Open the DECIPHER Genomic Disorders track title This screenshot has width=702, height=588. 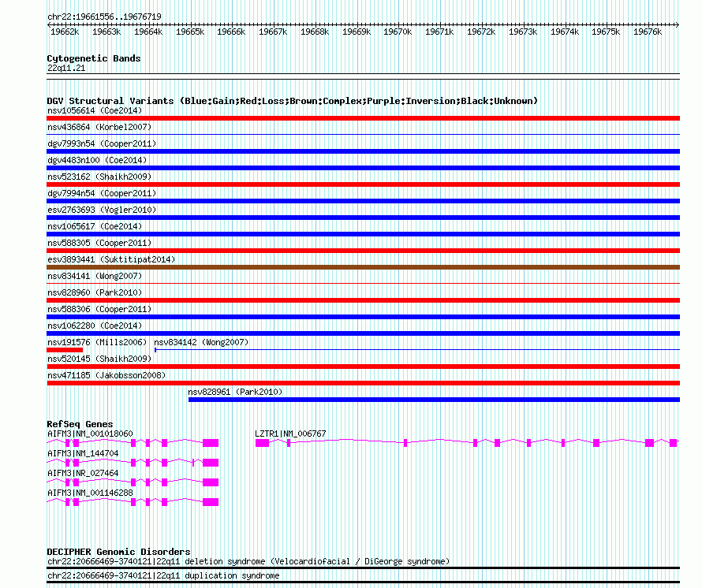tap(118, 552)
